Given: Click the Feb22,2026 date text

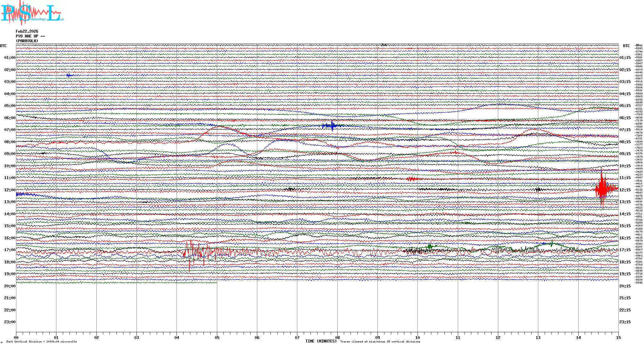Looking at the screenshot, I should [27, 31].
